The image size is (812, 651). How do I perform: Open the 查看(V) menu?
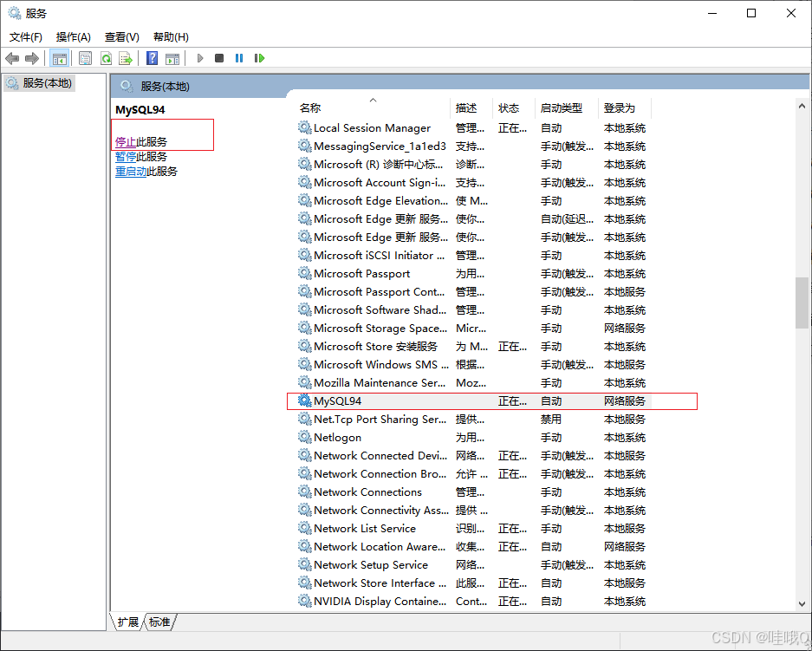pos(121,36)
